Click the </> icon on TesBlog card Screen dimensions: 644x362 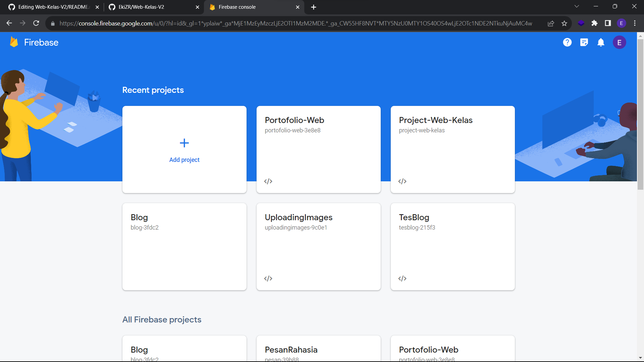(x=402, y=278)
